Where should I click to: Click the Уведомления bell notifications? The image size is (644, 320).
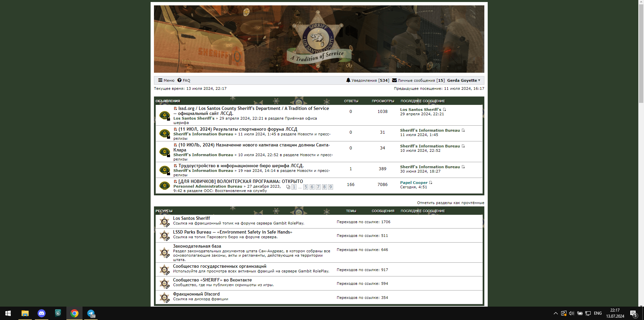367,80
